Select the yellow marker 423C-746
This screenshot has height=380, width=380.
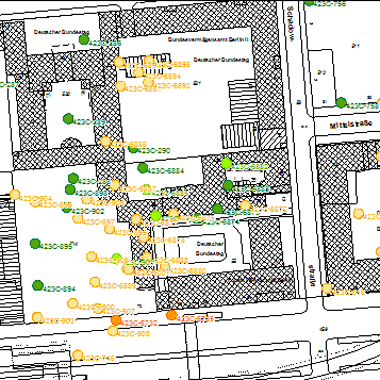pyautogui.click(x=78, y=355)
